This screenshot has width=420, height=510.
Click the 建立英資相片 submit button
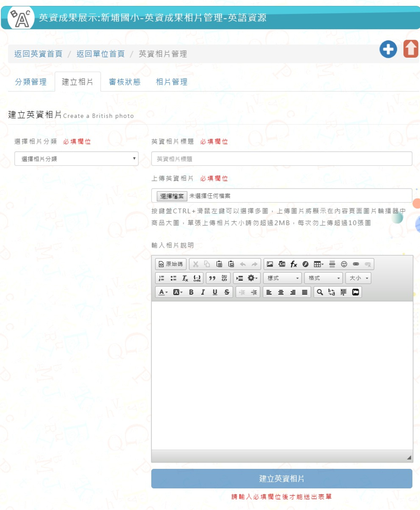coord(281,478)
